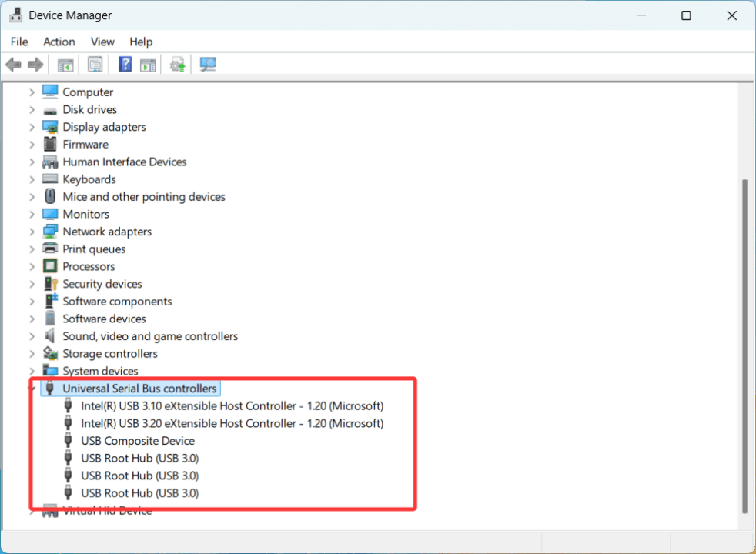Click the Back navigation arrow

13,64
